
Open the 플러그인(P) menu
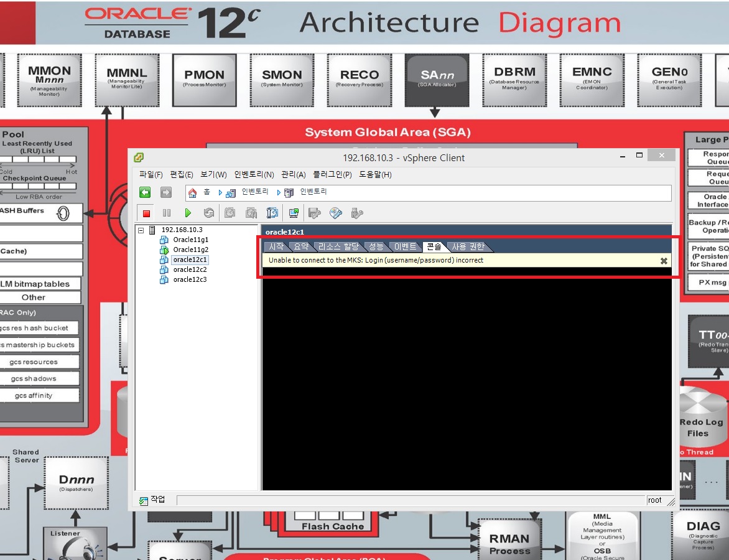(332, 174)
